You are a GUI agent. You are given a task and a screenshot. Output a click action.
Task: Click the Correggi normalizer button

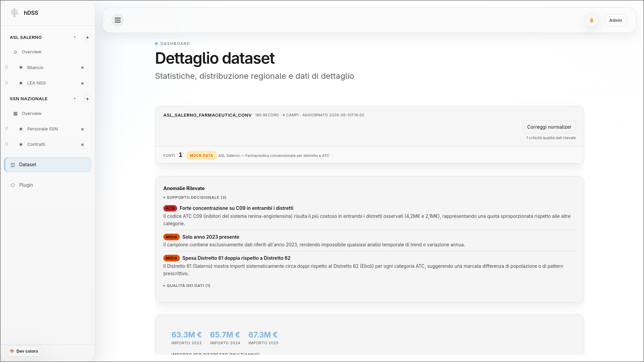tap(549, 127)
